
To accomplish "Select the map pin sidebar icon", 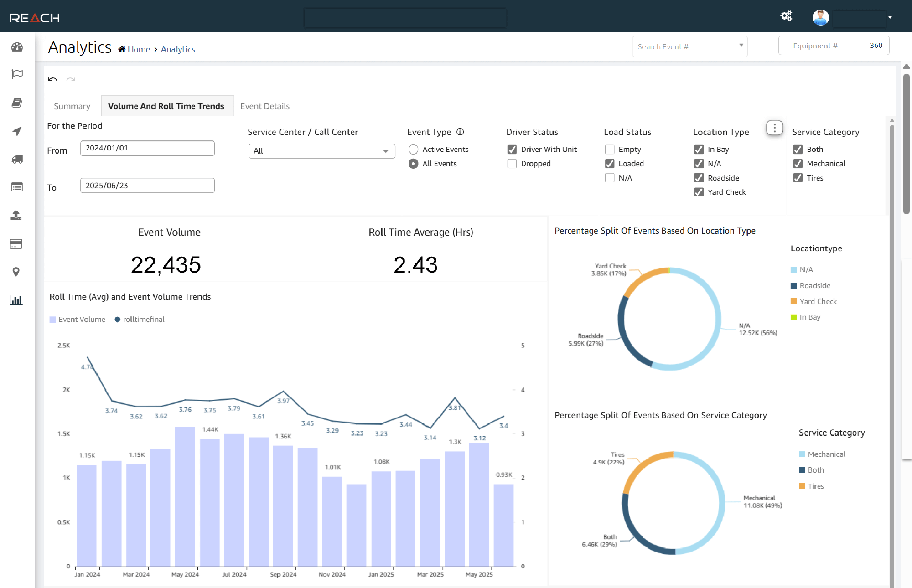I will pos(16,272).
